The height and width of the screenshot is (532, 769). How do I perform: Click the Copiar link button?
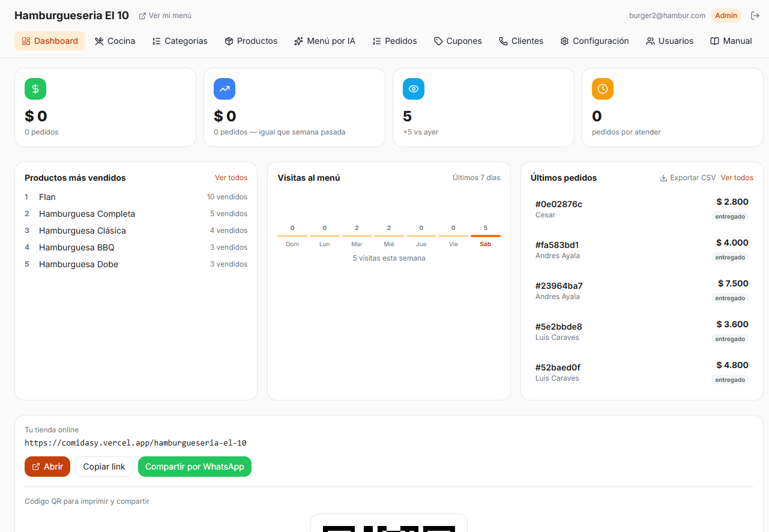104,467
